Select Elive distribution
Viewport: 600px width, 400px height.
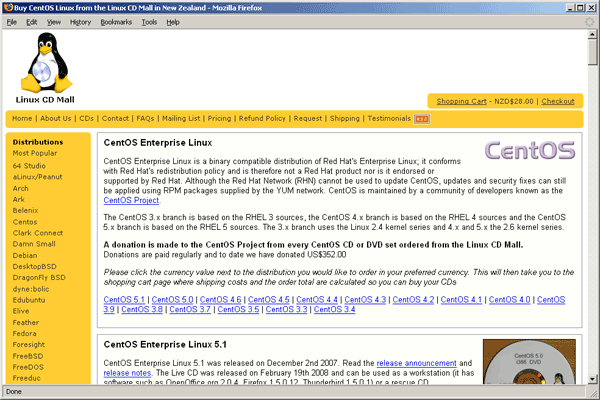[21, 311]
